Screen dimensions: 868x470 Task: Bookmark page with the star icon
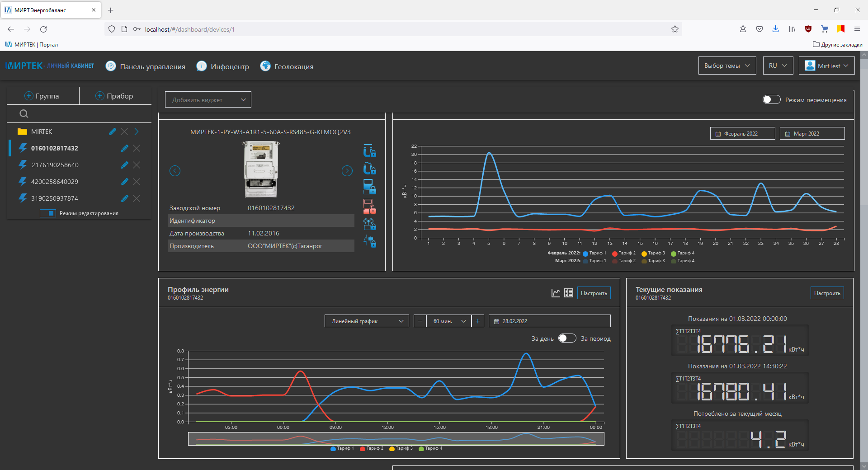tap(675, 29)
